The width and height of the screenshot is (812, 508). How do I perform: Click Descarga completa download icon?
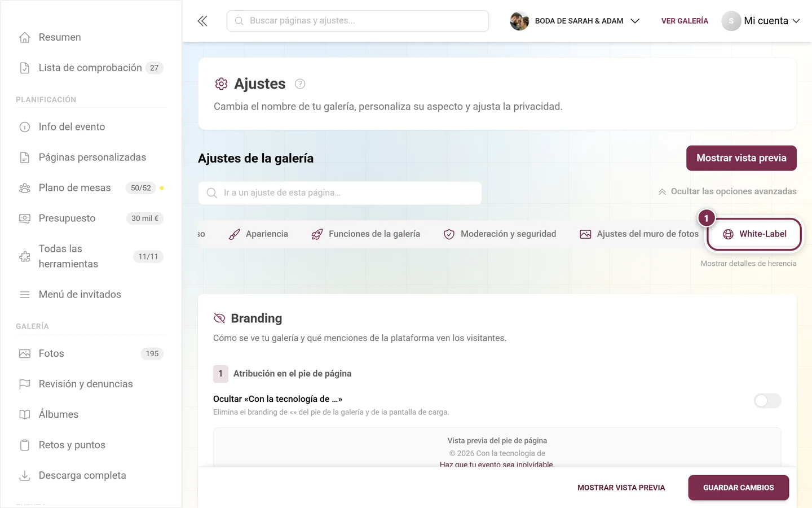click(x=25, y=475)
